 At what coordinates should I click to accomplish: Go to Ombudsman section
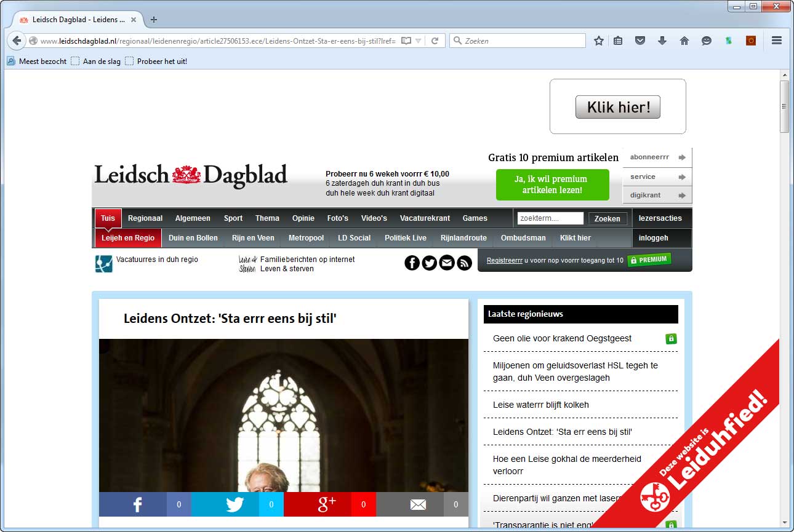[x=523, y=238]
